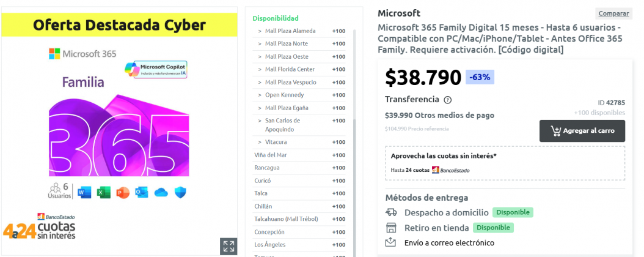Viewport: 644px width, 257px height.
Task: Click the Microsoft Copilot badge on the product image
Action: (x=156, y=70)
